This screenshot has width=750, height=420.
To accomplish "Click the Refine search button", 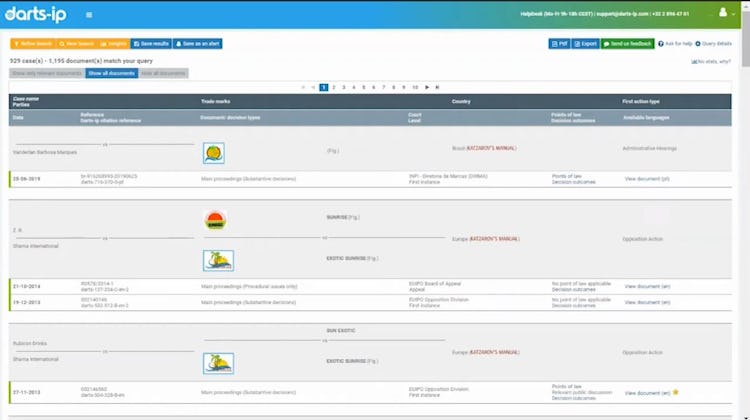I will coord(33,44).
